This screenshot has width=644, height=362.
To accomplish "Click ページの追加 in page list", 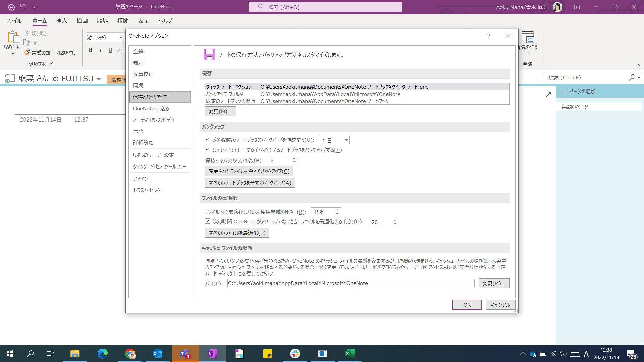I will click(x=579, y=91).
